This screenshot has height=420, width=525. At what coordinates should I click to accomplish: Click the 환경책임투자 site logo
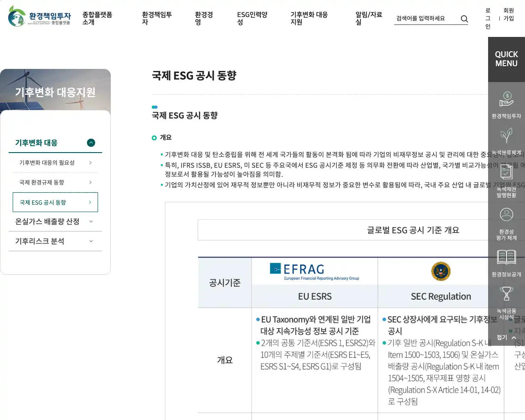(x=40, y=16)
